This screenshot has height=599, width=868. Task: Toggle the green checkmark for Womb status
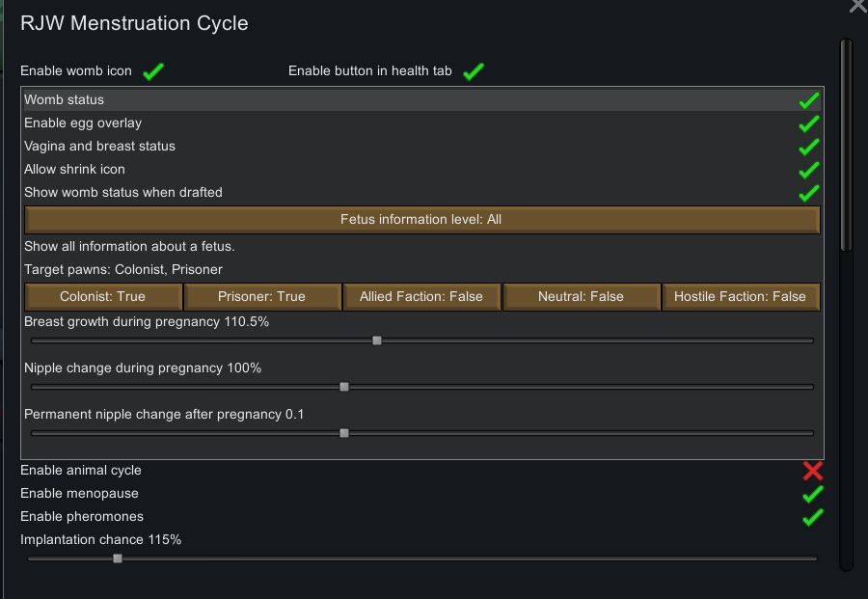[x=810, y=99]
